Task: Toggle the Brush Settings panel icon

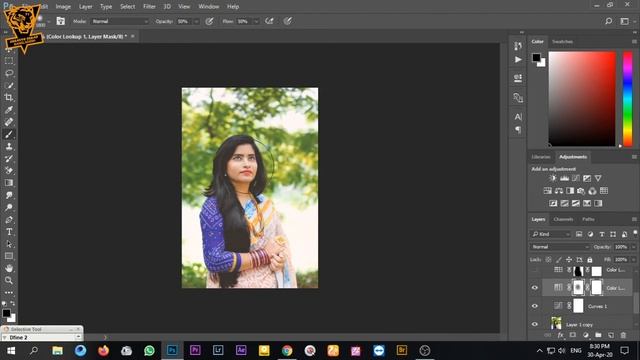Action: click(61, 21)
